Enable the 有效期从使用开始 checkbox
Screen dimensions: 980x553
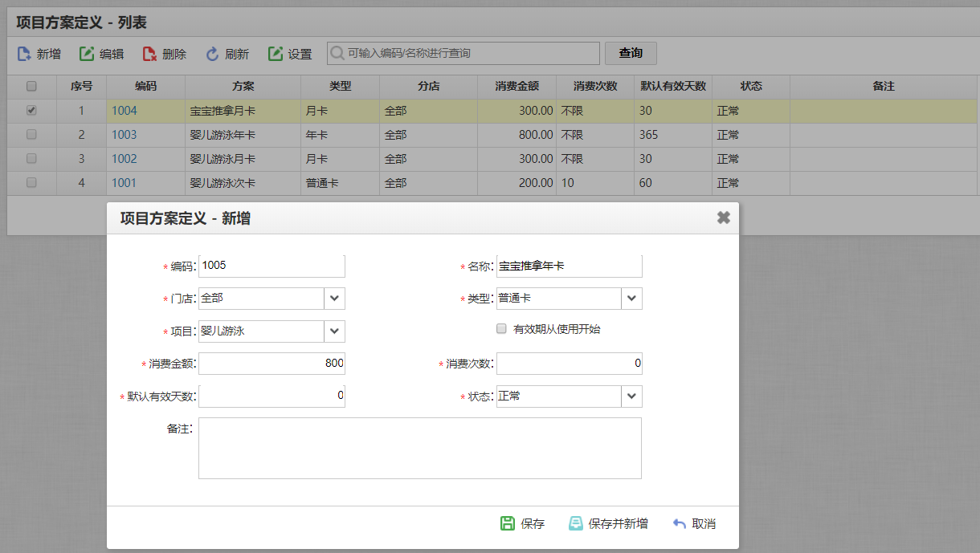pyautogui.click(x=500, y=328)
